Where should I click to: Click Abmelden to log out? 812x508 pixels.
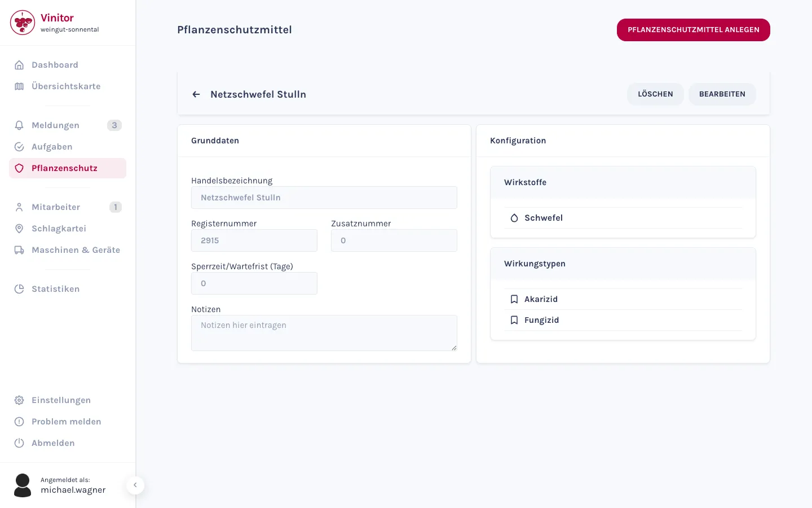tap(68, 443)
